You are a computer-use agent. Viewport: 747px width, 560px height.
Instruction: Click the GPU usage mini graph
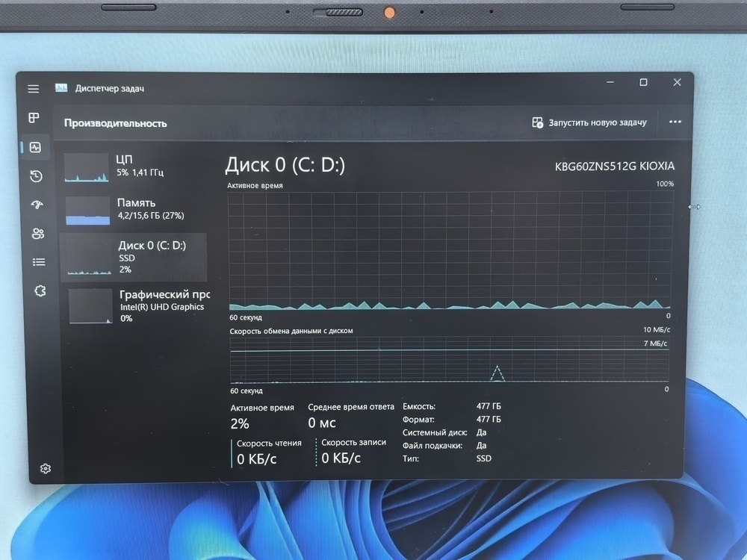[x=90, y=307]
